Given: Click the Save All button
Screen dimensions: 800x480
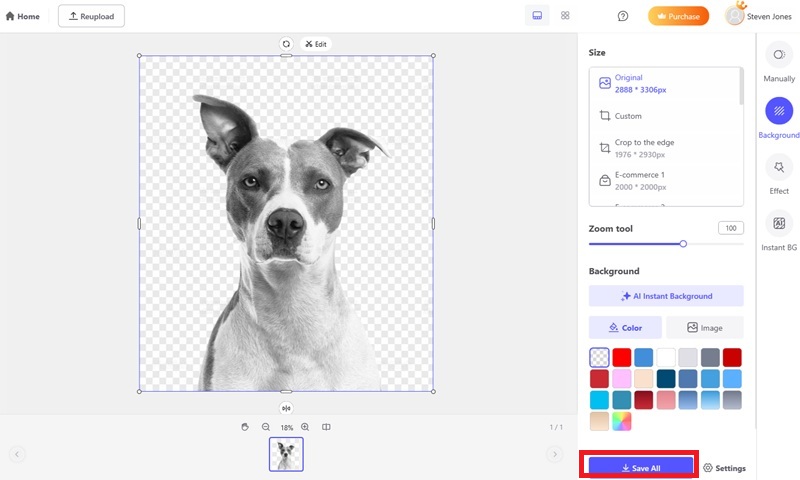Looking at the screenshot, I should tap(641, 467).
